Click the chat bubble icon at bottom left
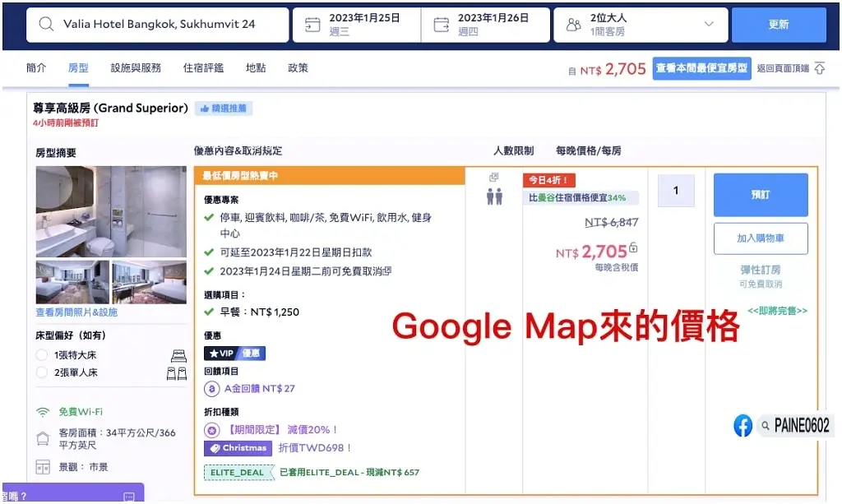 [129, 497]
